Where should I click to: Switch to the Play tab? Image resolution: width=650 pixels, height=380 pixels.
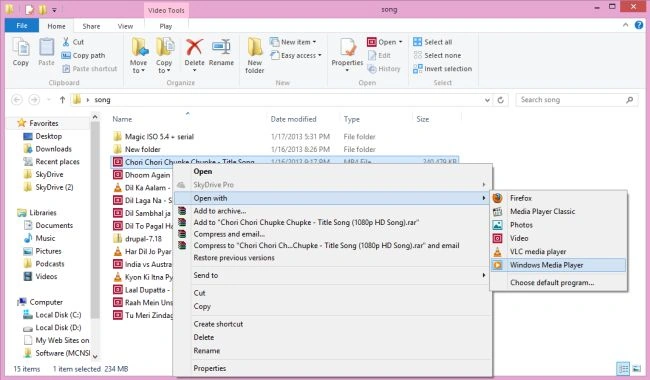[166, 26]
